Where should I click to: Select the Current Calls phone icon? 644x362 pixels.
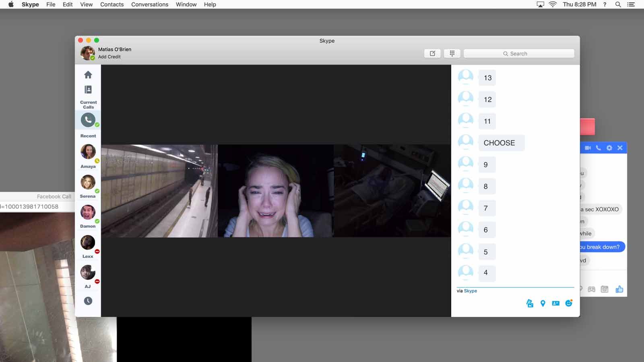coord(88,119)
